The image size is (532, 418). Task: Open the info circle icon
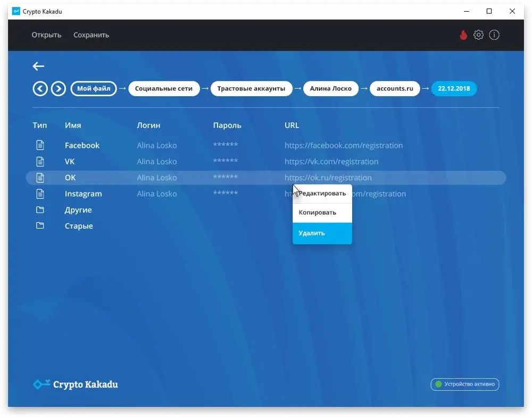[x=494, y=35]
